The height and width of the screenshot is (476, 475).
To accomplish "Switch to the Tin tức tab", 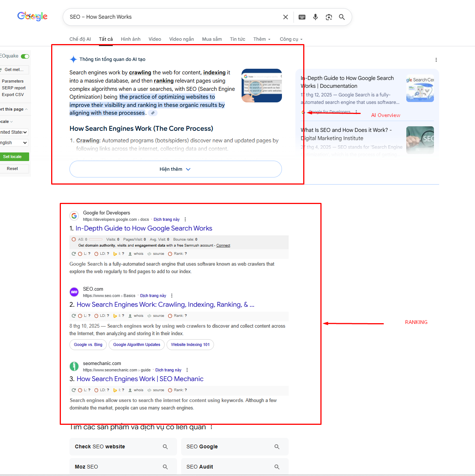I will pyautogui.click(x=237, y=39).
